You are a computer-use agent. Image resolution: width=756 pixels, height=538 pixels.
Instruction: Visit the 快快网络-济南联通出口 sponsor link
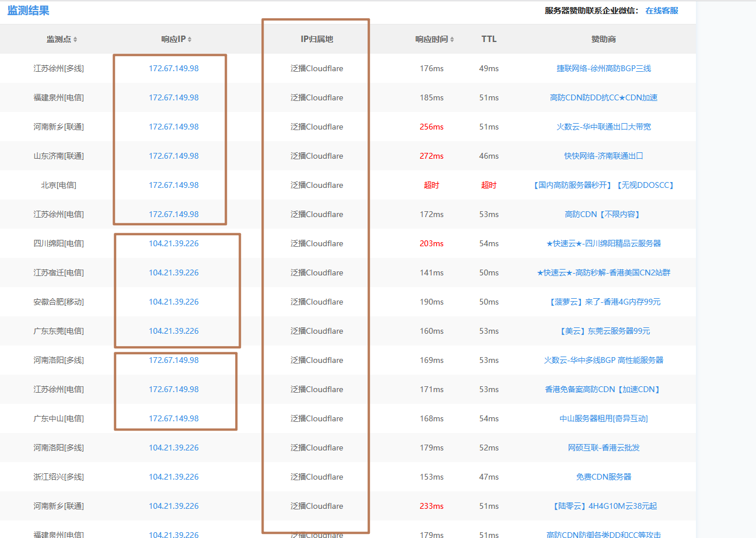pos(603,156)
